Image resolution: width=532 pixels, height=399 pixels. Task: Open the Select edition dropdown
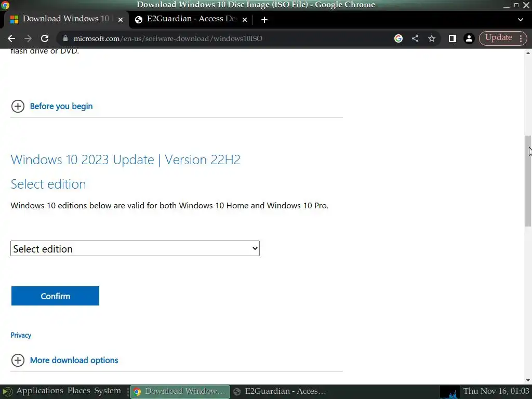(135, 248)
